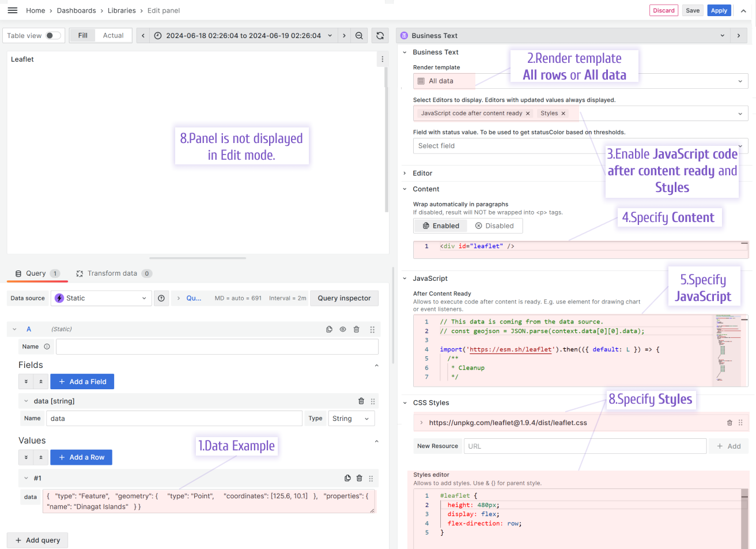This screenshot has width=756, height=549.
Task: Delete query A with trash icon
Action: (x=356, y=329)
